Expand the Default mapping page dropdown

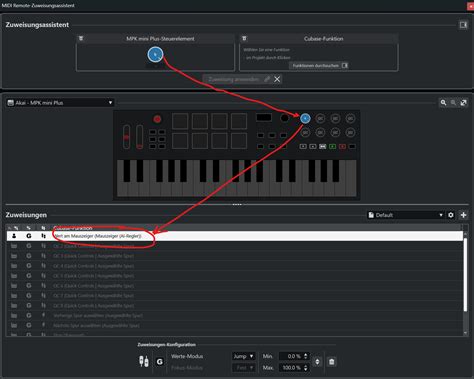click(x=406, y=215)
